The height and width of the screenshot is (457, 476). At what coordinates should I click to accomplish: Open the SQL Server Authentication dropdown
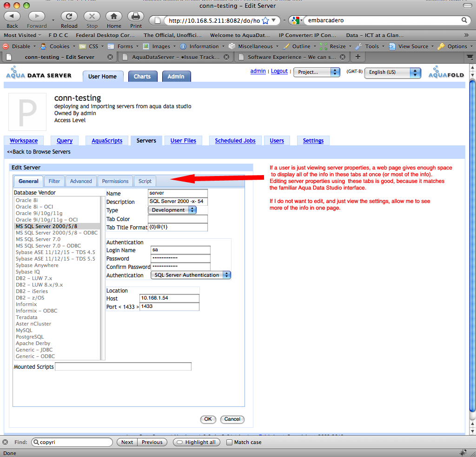191,275
